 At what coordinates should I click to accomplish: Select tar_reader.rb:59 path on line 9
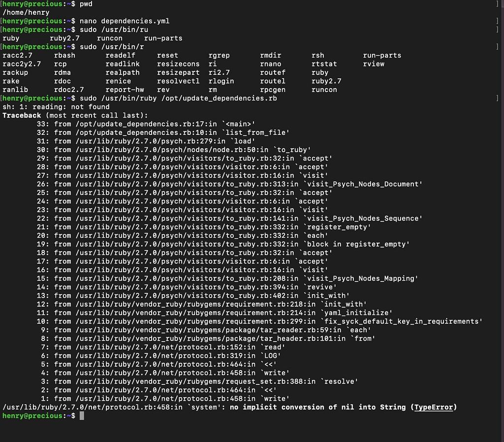coord(204,330)
